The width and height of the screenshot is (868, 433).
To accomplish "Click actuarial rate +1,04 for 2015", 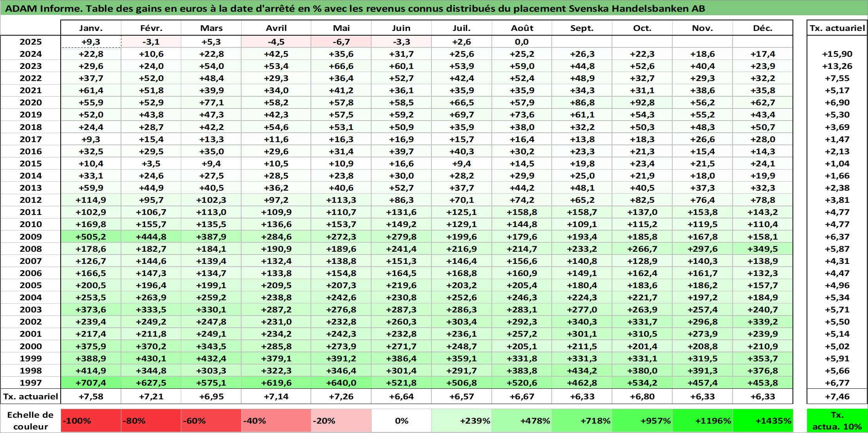I will point(837,163).
